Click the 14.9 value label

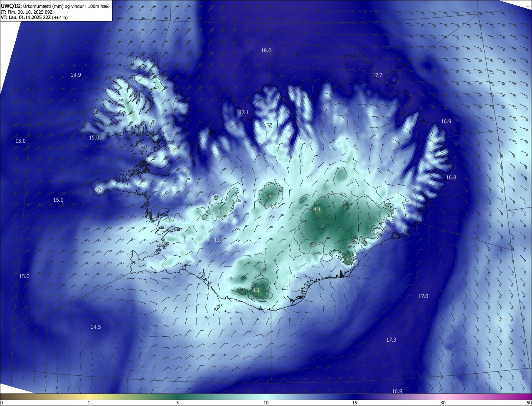[76, 75]
